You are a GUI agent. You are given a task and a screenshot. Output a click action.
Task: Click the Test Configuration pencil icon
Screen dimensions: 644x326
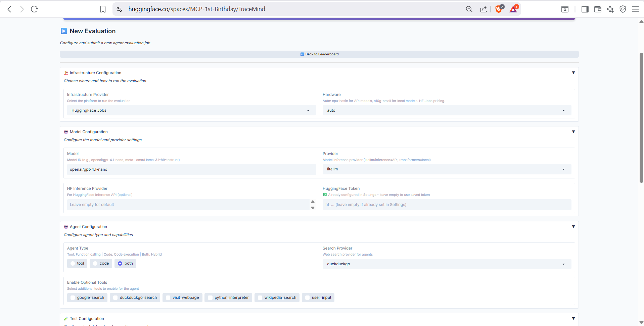tap(66, 319)
